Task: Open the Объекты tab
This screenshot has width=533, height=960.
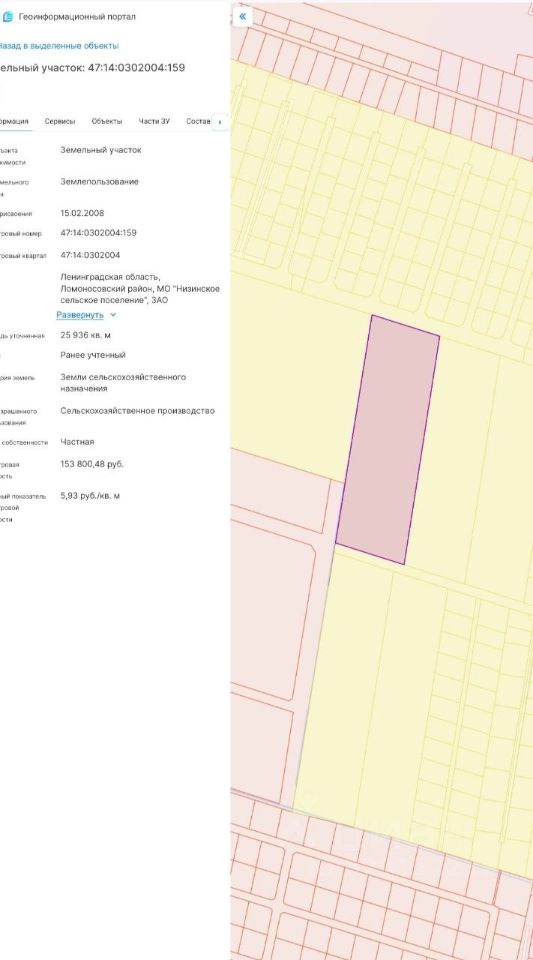Action: pyautogui.click(x=106, y=121)
